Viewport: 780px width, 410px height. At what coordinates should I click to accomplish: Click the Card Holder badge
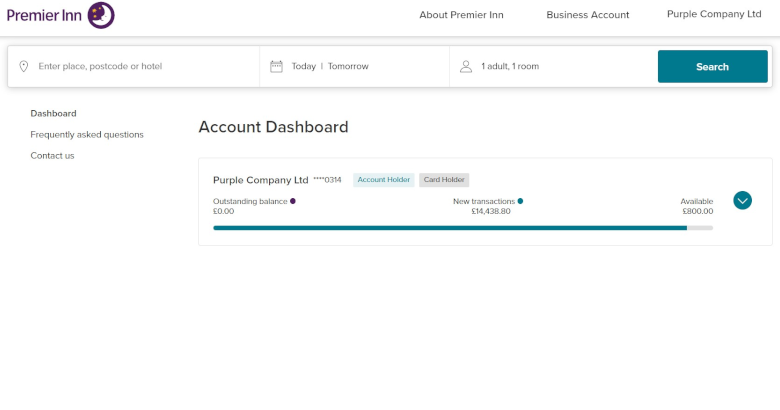444,180
